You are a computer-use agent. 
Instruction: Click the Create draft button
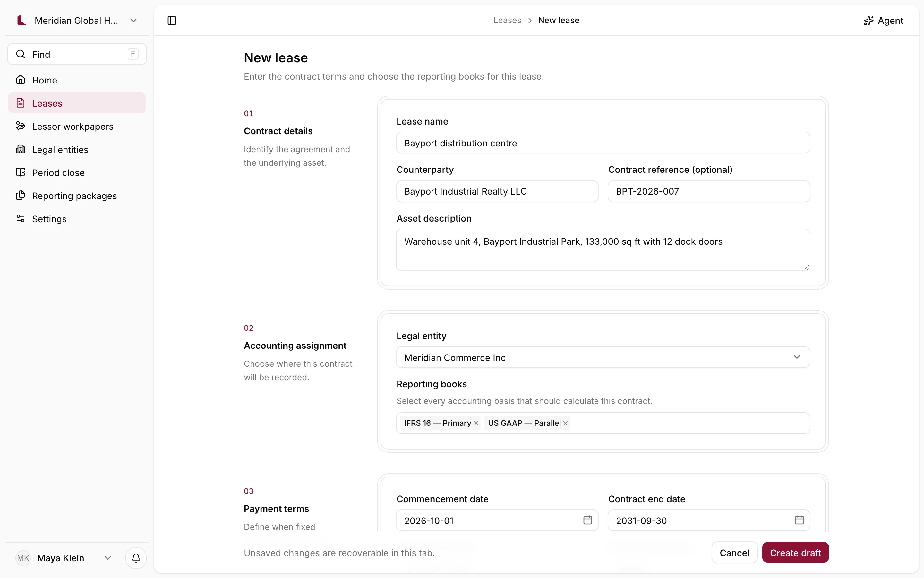[795, 552]
